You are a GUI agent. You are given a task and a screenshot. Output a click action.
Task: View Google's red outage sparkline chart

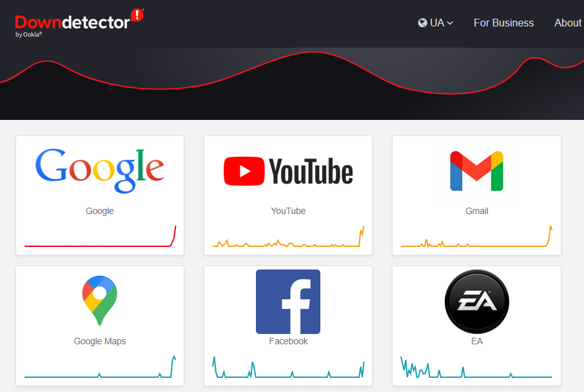(100, 236)
